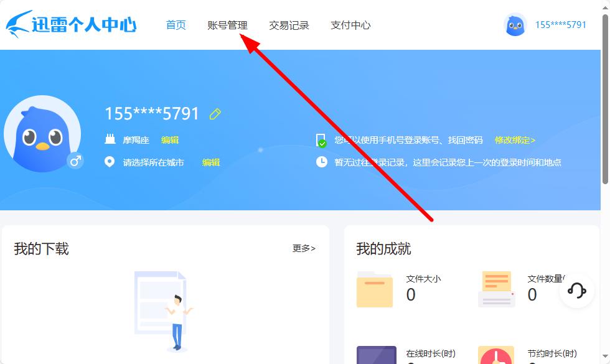Image resolution: width=610 pixels, height=364 pixels.
Task: Click the vertical scrollbar thumb
Action: coord(605,99)
